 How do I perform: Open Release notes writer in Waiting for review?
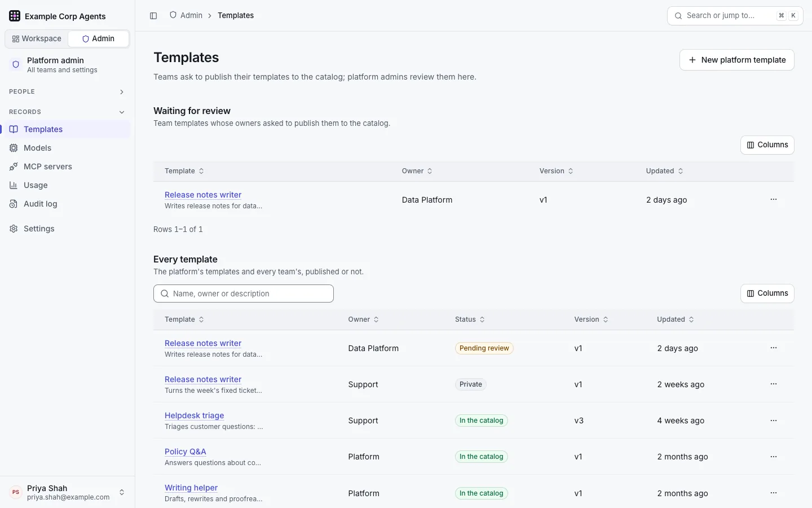click(x=203, y=195)
